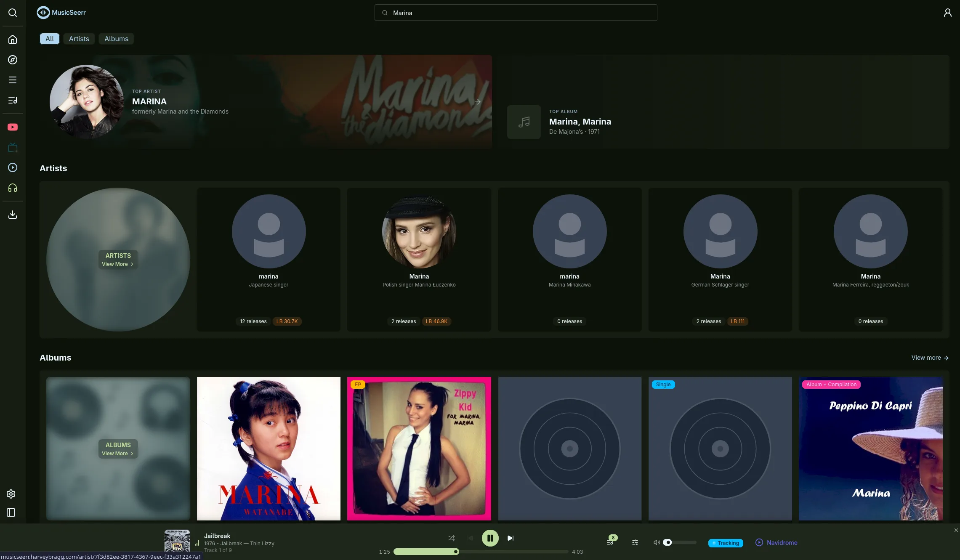Toggle shuffle in the player bar
960x560 pixels.
tap(452, 538)
